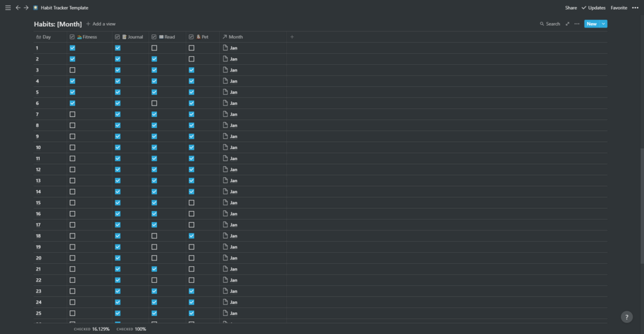Click the forward navigation arrow
Viewport: 644px width, 334px height.
tap(26, 8)
